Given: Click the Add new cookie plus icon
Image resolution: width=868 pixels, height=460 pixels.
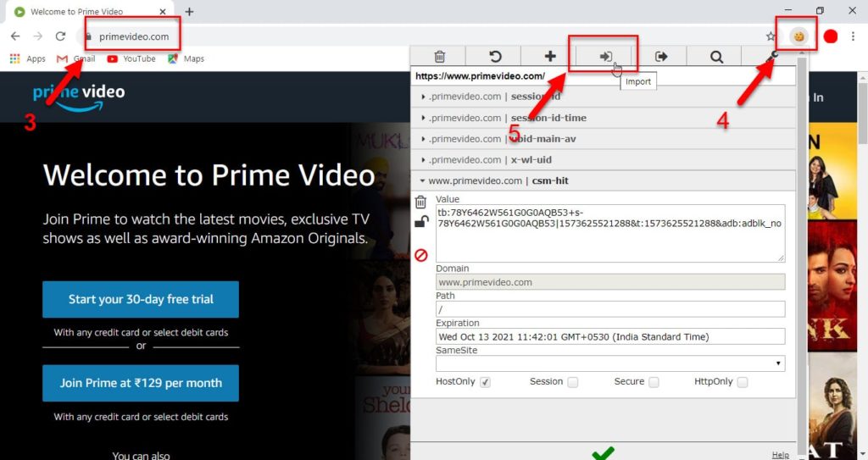Looking at the screenshot, I should 550,56.
